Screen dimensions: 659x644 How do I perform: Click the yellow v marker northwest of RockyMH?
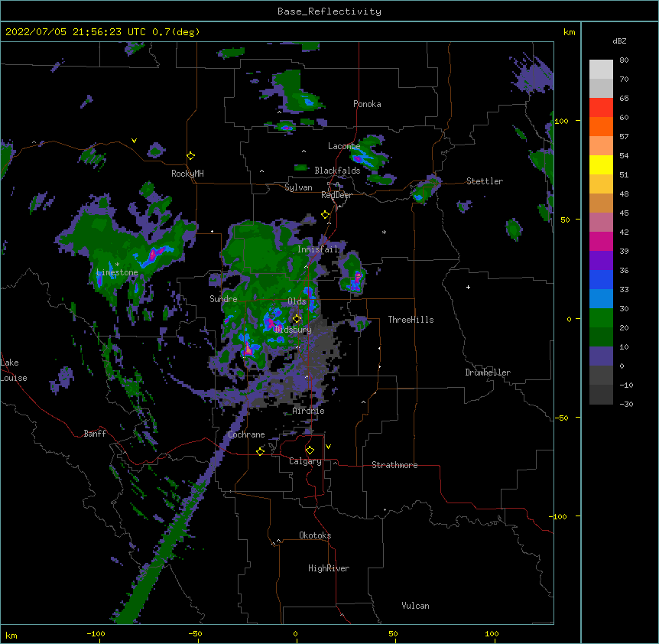(x=134, y=141)
